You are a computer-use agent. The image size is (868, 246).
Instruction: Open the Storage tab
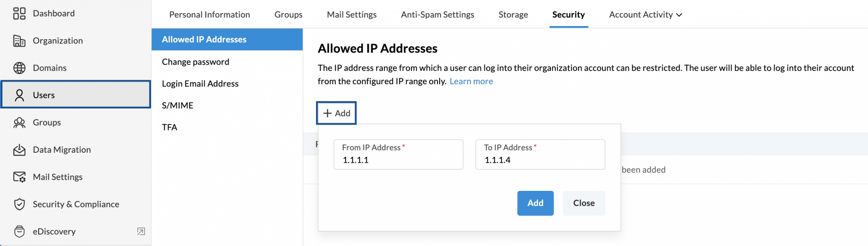click(513, 15)
